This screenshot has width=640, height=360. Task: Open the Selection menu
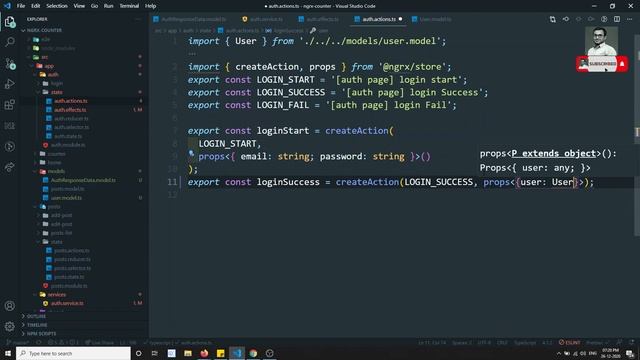coord(57,6)
